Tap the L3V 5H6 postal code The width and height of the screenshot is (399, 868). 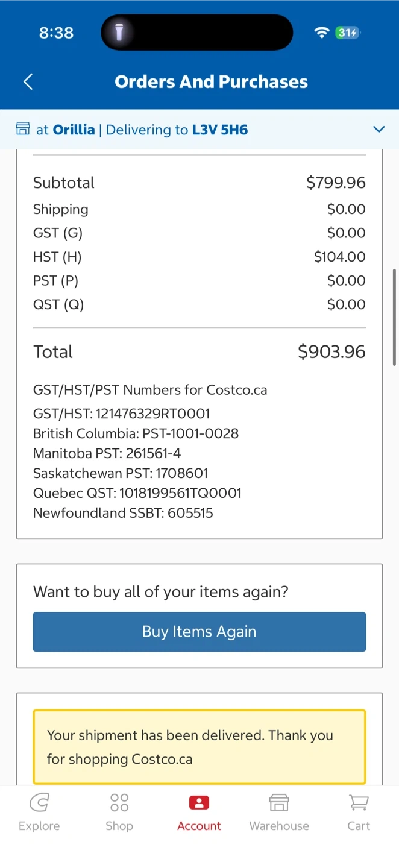point(220,130)
